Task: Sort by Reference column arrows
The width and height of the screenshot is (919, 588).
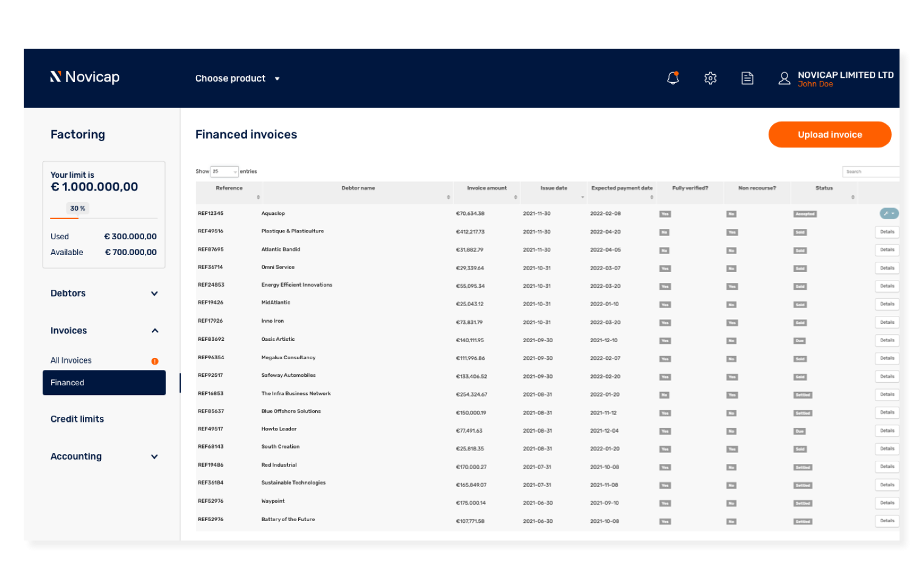Action: (x=258, y=197)
